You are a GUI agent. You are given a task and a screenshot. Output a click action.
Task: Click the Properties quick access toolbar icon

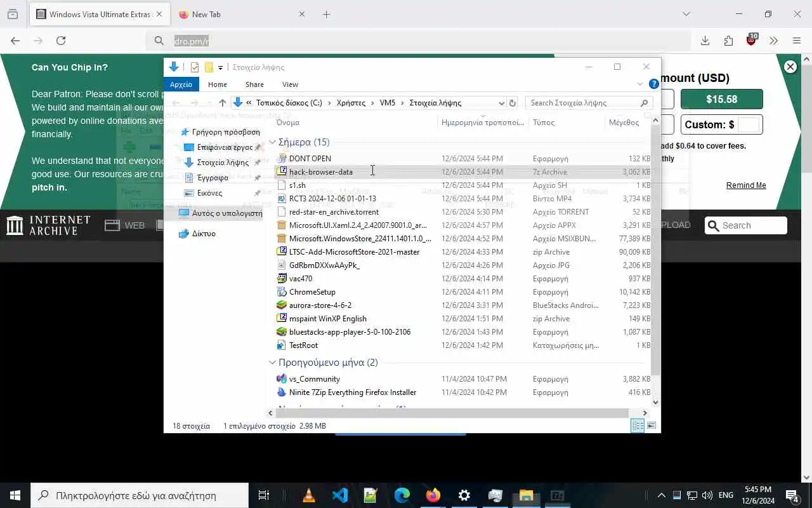tap(195, 67)
